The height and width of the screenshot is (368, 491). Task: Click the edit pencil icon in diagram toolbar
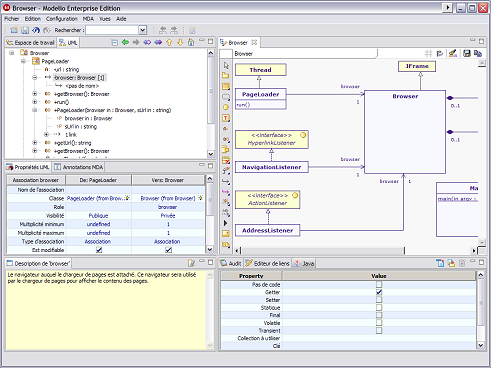tap(452, 53)
